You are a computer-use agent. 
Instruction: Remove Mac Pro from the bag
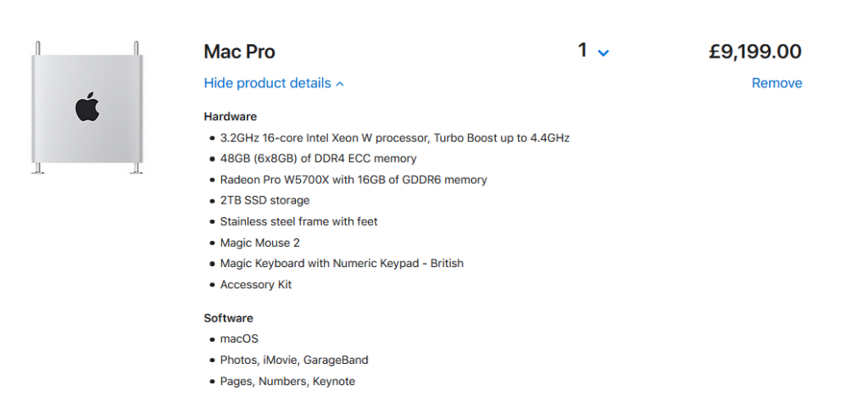point(776,83)
